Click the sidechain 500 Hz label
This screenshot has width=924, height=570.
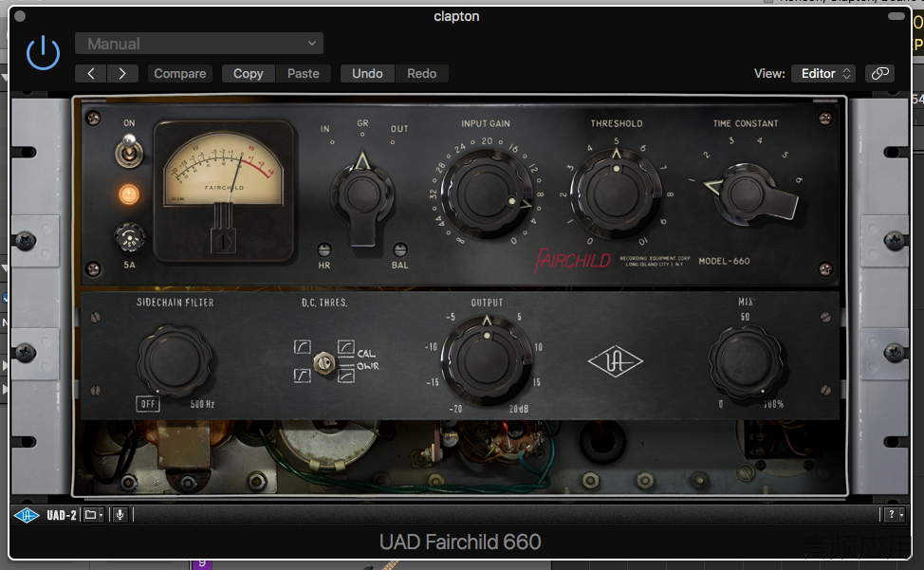[x=202, y=404]
